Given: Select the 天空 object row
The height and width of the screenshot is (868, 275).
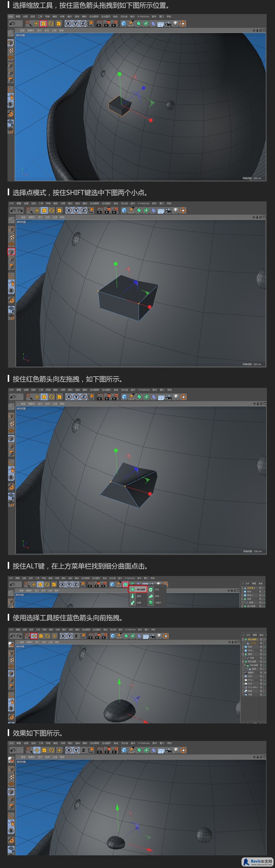Looking at the screenshot, I should [x=250, y=676].
